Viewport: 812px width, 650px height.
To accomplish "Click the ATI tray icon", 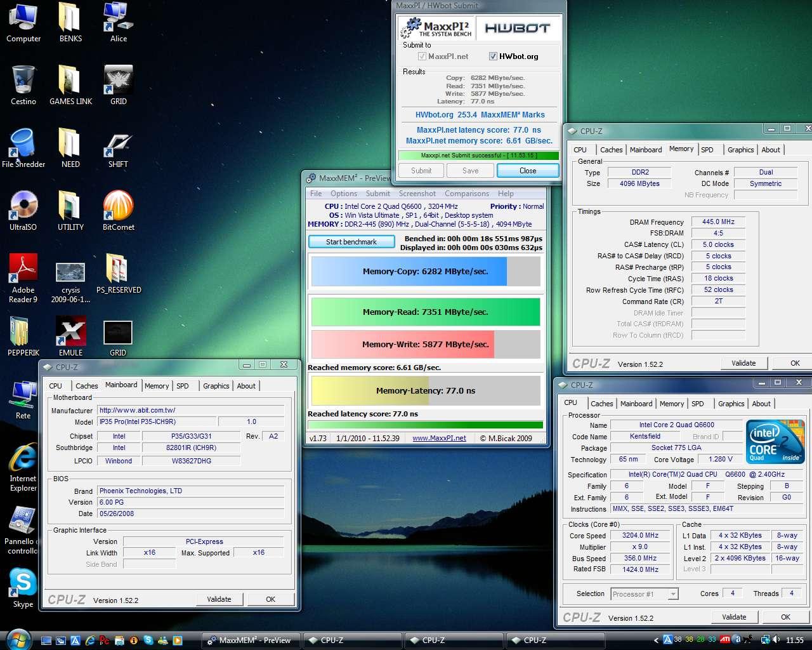I will pyautogui.click(x=724, y=640).
